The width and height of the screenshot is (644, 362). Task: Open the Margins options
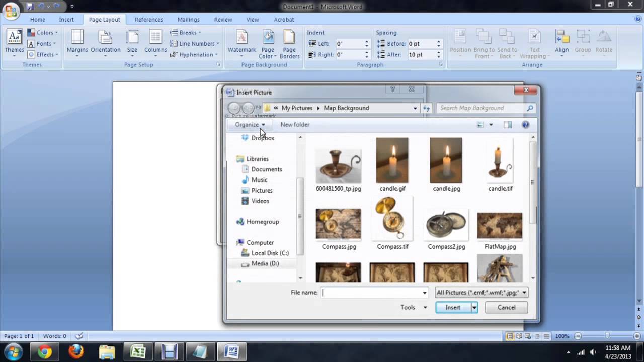(77, 42)
